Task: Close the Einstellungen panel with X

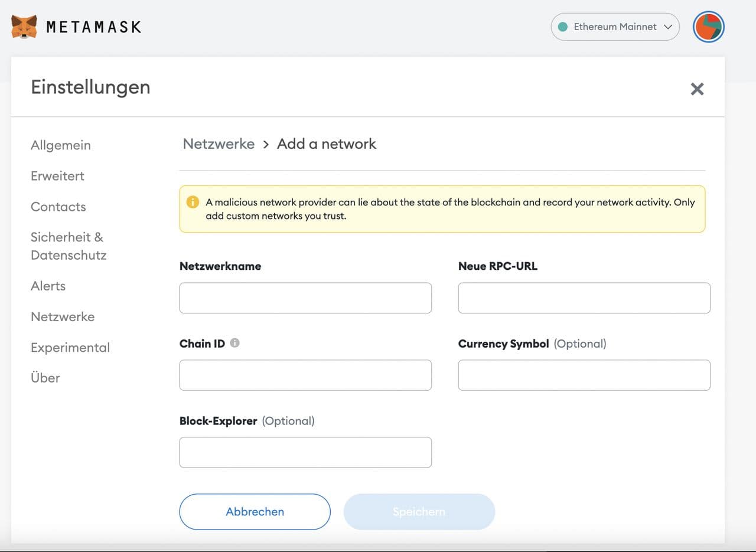Action: (697, 89)
